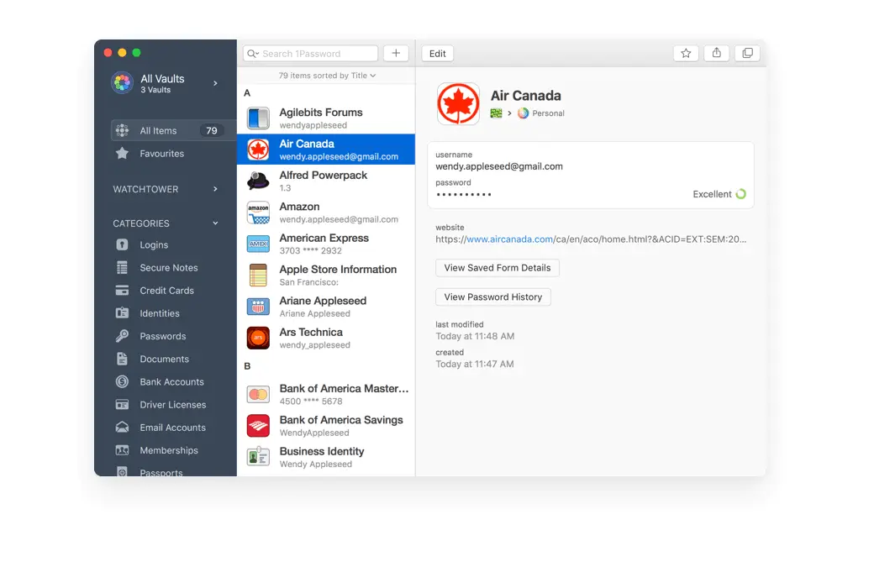Select the Agilebits Forums entry title
Viewport: 874px width, 588px height.
pyautogui.click(x=320, y=113)
